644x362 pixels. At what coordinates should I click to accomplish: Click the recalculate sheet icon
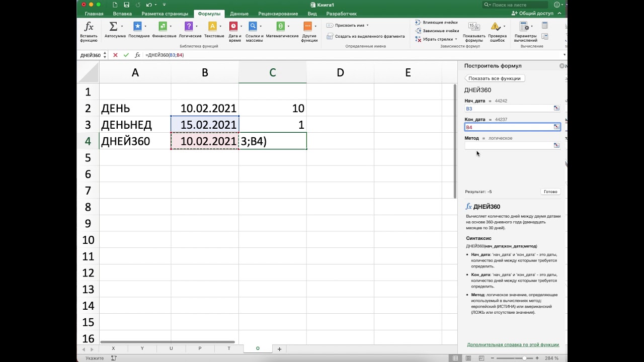tap(545, 37)
